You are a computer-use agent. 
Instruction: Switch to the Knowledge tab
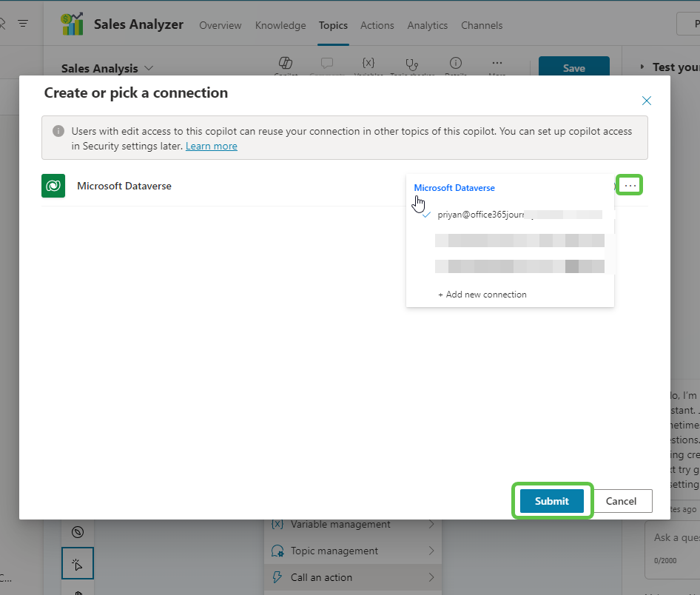[x=280, y=25]
